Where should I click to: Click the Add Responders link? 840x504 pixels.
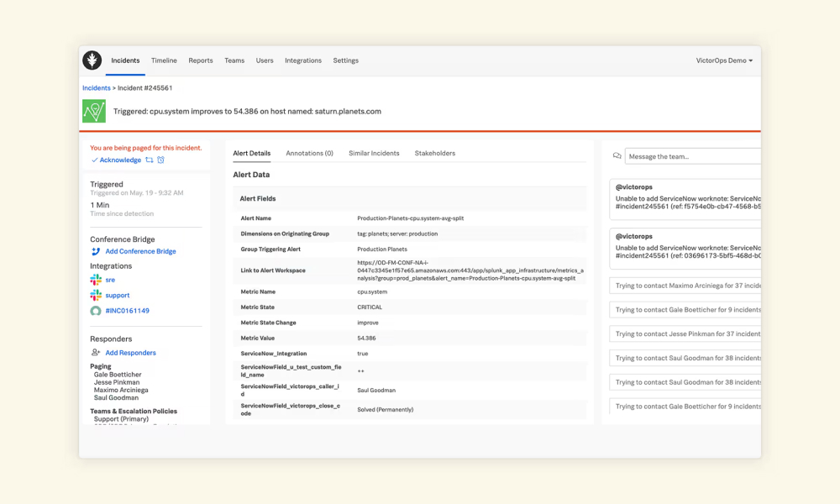click(131, 353)
